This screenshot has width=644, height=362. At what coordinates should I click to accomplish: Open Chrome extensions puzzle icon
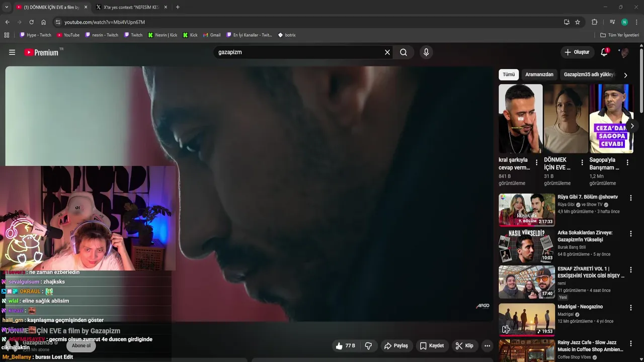tap(594, 22)
